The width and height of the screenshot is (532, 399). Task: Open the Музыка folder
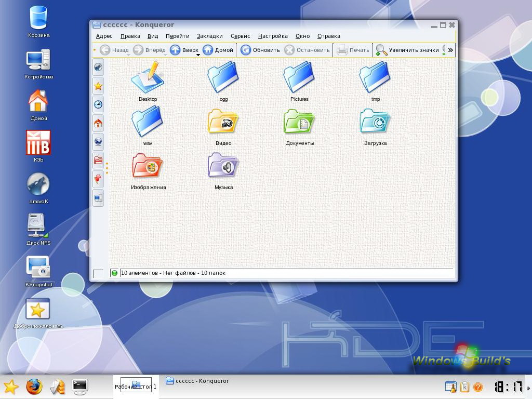tap(223, 171)
